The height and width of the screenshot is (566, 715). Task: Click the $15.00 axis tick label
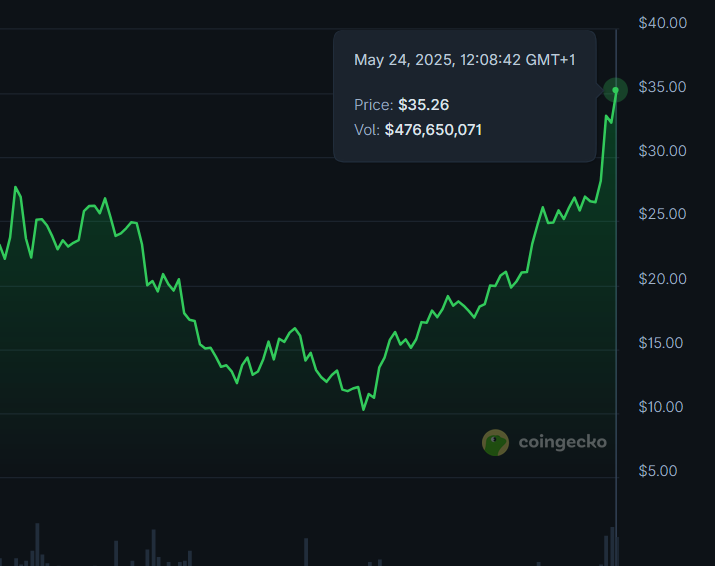pos(662,343)
